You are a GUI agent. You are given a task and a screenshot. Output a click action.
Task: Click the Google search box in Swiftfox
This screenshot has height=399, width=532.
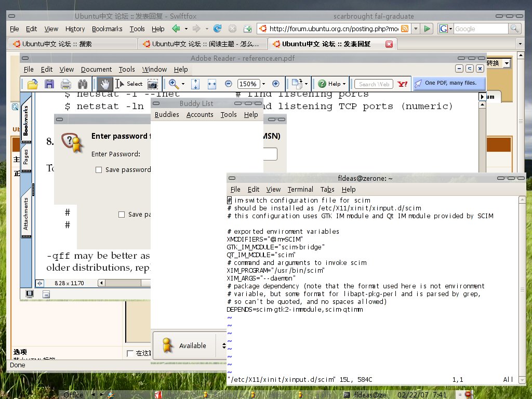pyautogui.click(x=481, y=29)
